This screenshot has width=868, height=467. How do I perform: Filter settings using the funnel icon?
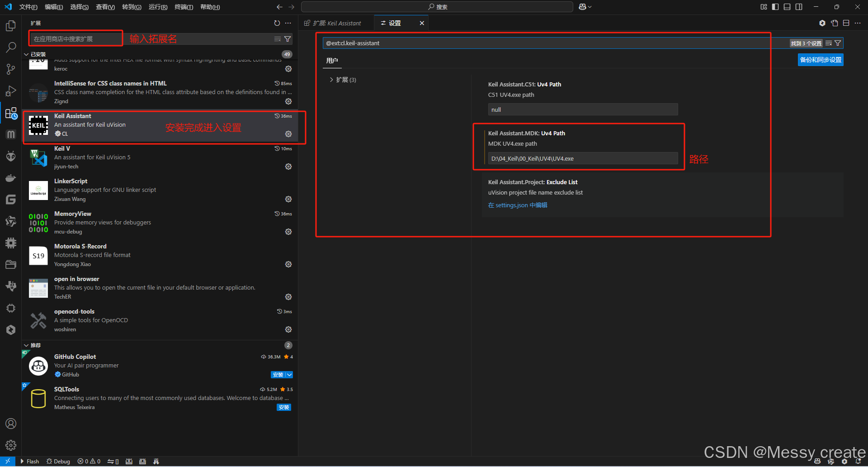(838, 43)
